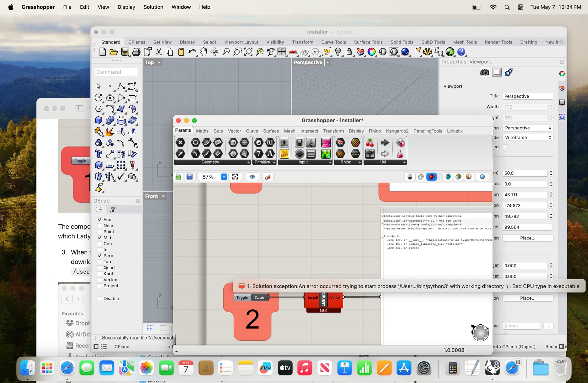Screen dimensions: 588x383
Task: Enable the Quad osnap checkbox
Action: [x=100, y=268]
